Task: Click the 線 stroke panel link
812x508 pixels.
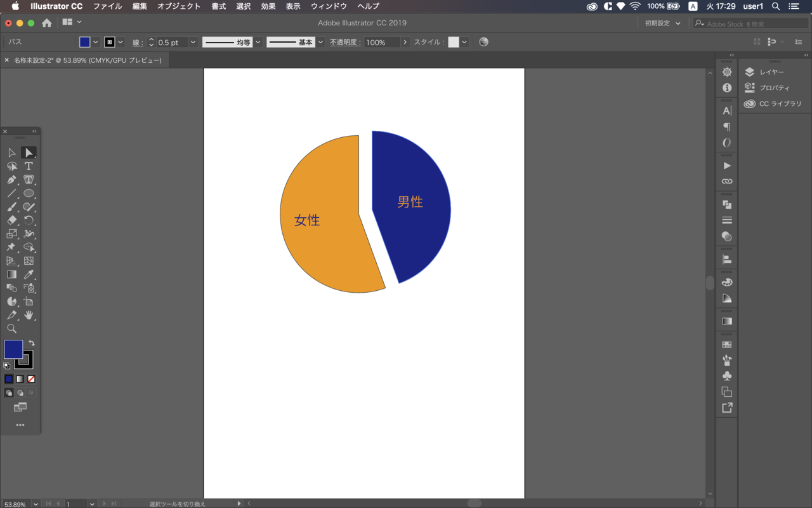Action: point(138,43)
